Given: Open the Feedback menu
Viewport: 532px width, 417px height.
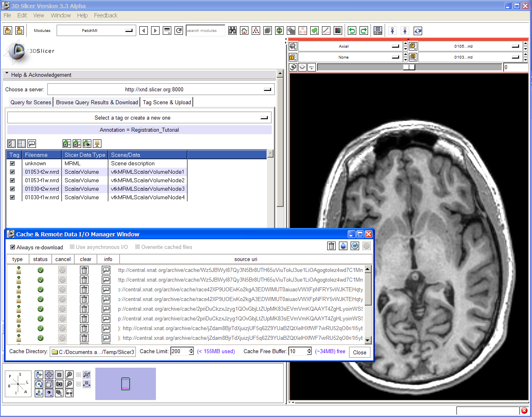Looking at the screenshot, I should (105, 15).
